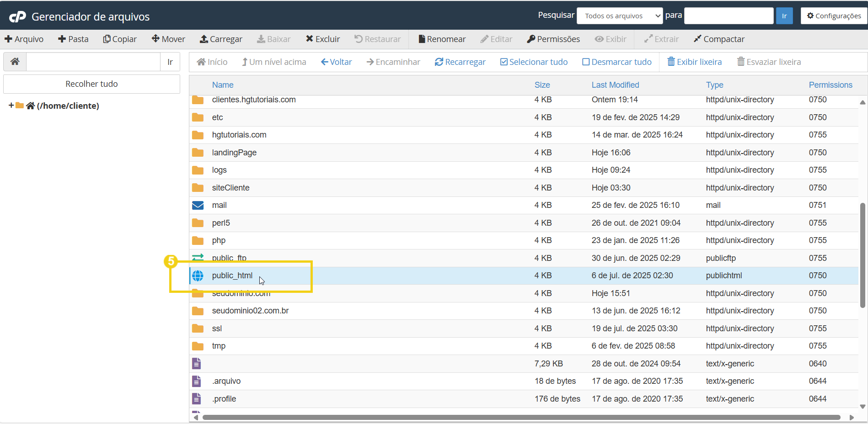Expand the /home/cliente tree node

coord(11,106)
